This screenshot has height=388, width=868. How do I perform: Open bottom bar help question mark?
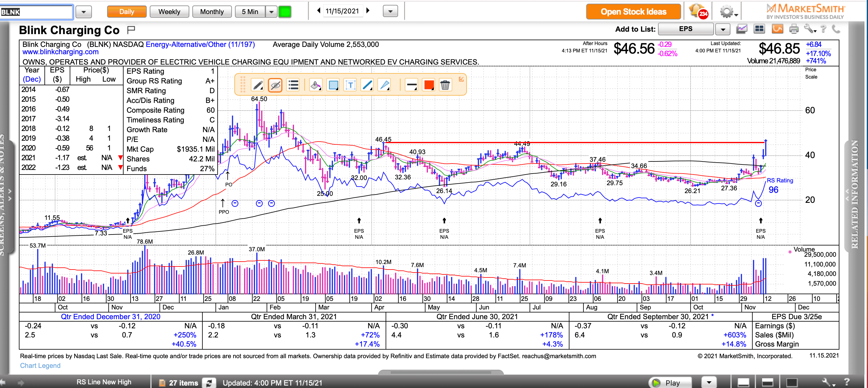click(x=847, y=382)
